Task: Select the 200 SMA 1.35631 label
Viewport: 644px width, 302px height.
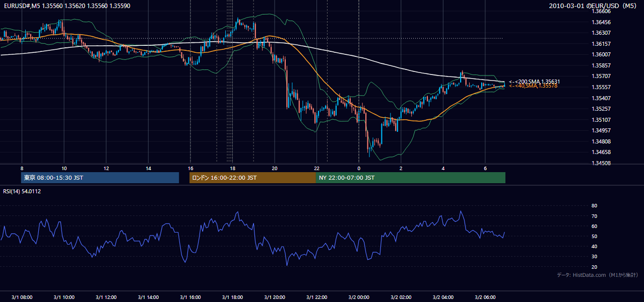Action: (535, 82)
